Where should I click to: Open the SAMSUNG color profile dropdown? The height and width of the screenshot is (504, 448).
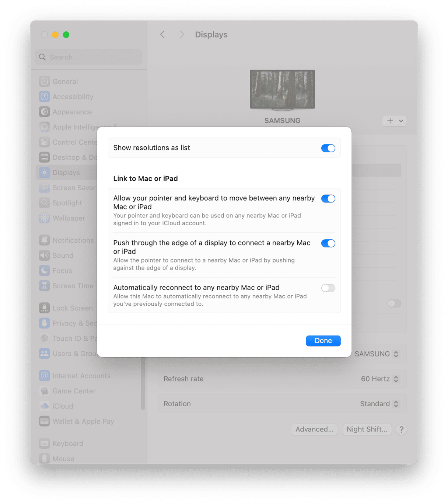tap(377, 354)
